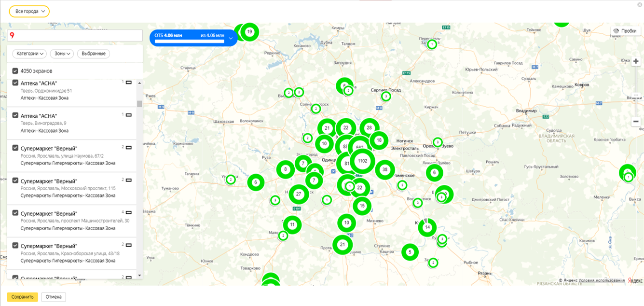Select address Ярославль, Московский проспект, 115

pyautogui.click(x=68, y=188)
